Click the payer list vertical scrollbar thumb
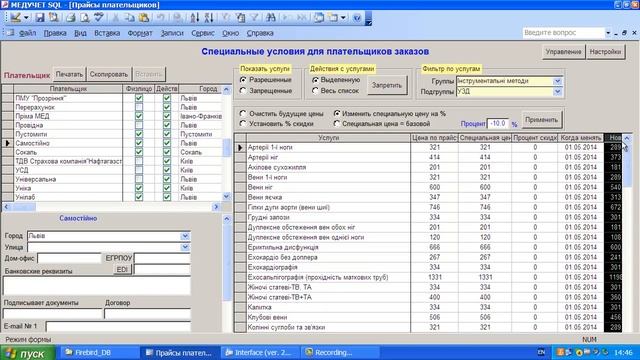The height and width of the screenshot is (360, 640). (227, 147)
